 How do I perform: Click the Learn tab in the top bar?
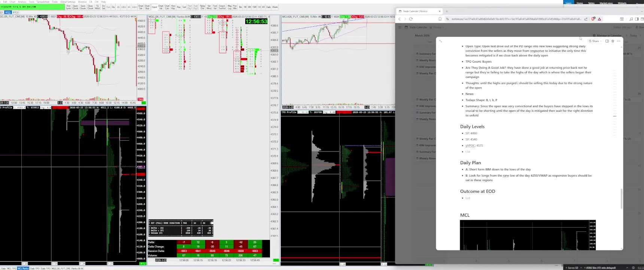(x=568, y=3)
